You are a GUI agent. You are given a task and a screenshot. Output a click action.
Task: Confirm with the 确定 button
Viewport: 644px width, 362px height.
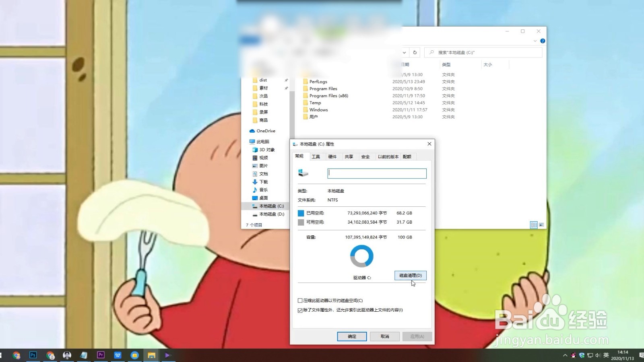pos(352,336)
